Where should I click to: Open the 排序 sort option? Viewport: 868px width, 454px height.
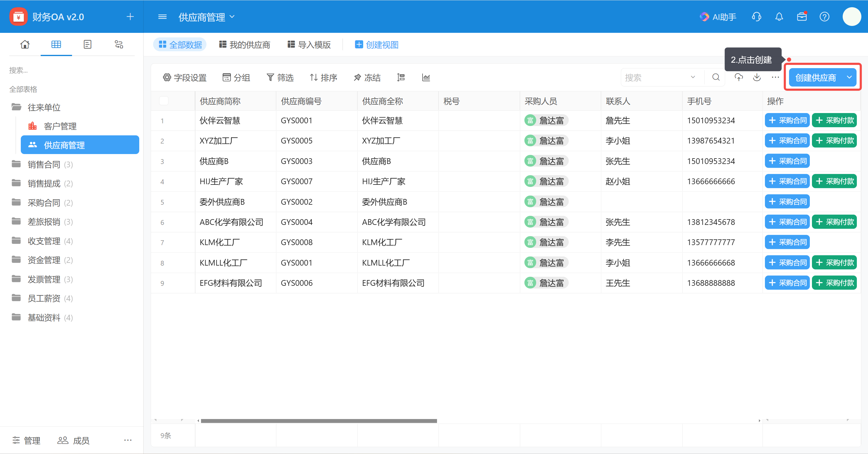(323, 77)
